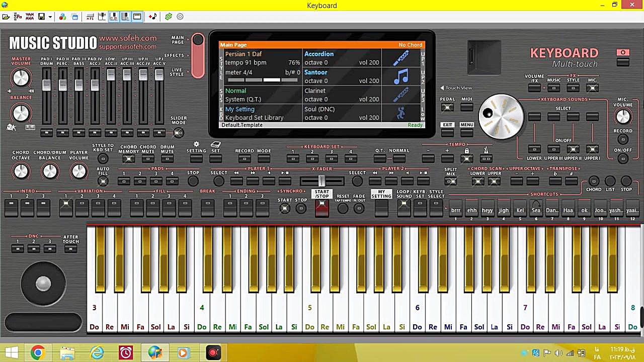This screenshot has width=644, height=362.
Task: Click the Sea shortcut pad
Action: tap(536, 208)
